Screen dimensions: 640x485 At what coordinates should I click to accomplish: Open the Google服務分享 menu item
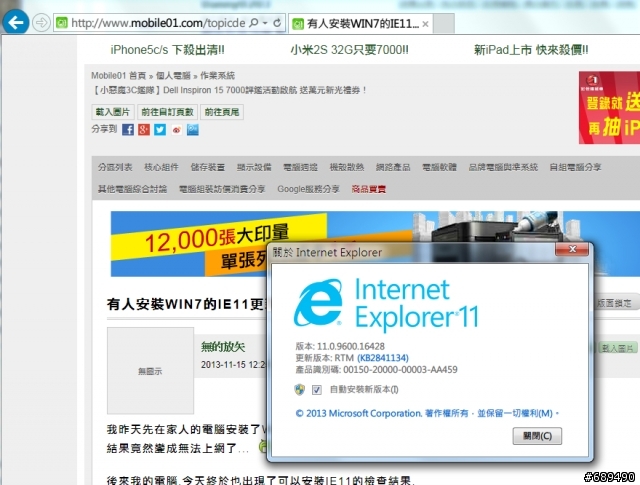click(309, 189)
